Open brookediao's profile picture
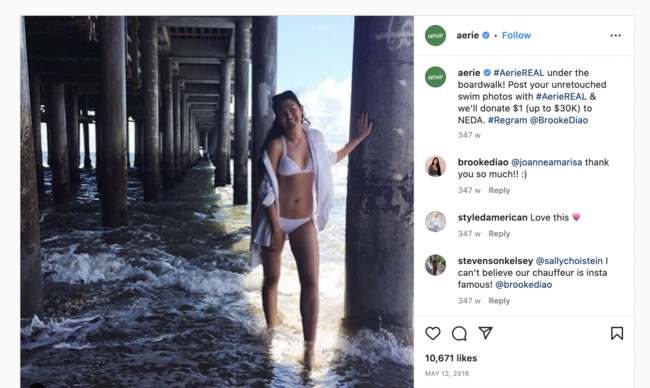 [435, 166]
